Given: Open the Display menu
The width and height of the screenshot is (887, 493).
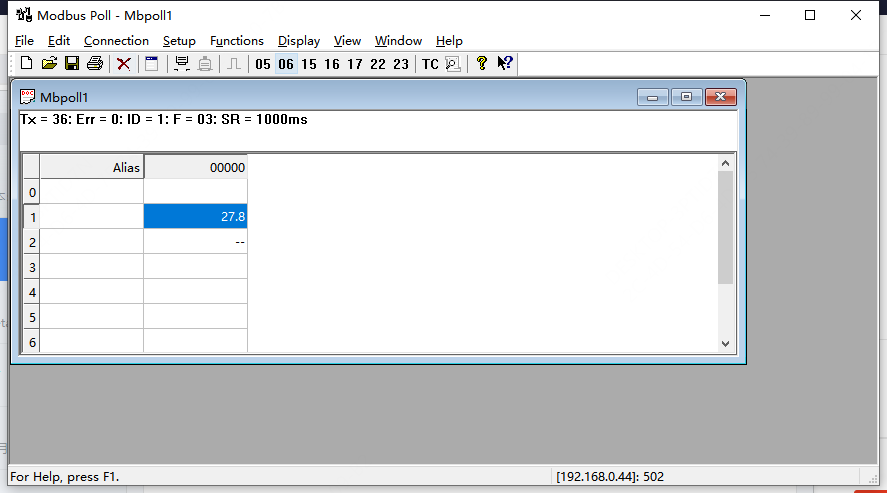Looking at the screenshot, I should pos(299,41).
